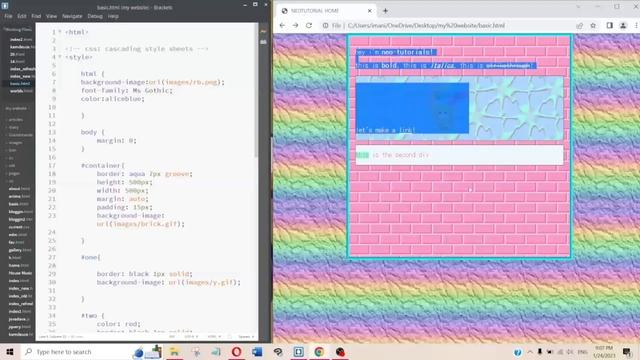Expand the pages folder in project tree
Viewport: 640px width, 360px height.
point(14,173)
